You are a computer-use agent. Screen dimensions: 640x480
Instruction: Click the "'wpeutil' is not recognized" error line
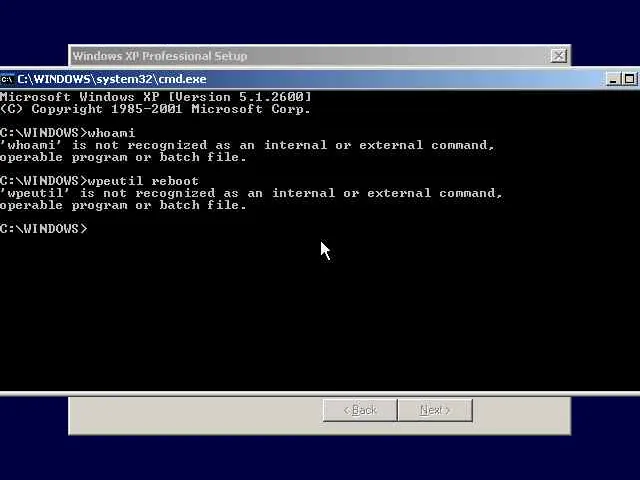coord(251,193)
